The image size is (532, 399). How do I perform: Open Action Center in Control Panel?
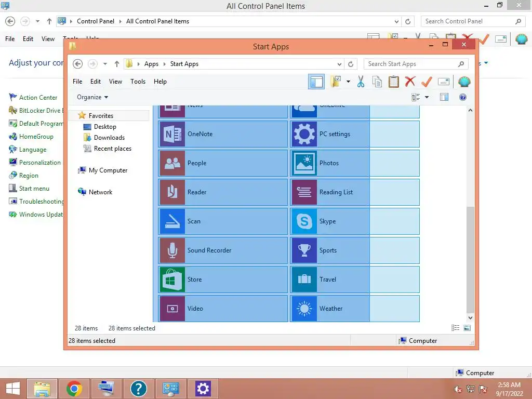(x=38, y=98)
